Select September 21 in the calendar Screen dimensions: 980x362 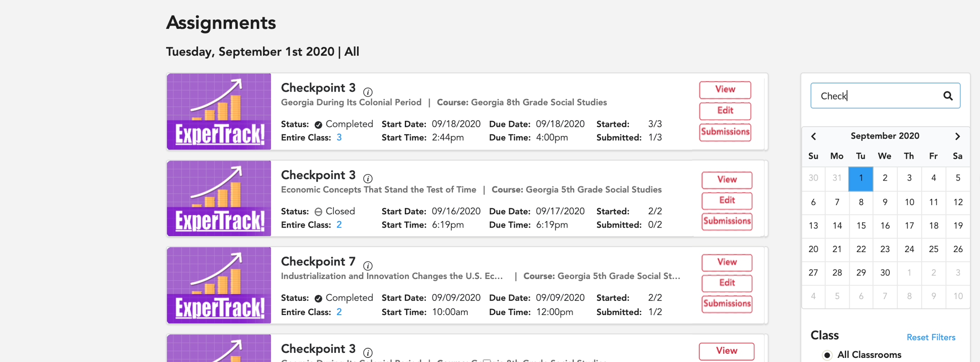coord(837,249)
